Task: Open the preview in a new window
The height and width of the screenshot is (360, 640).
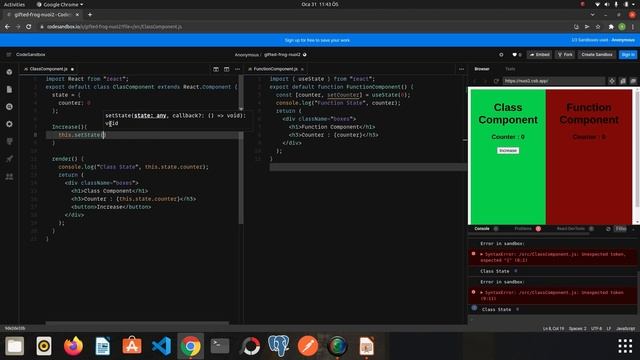Action: [623, 81]
